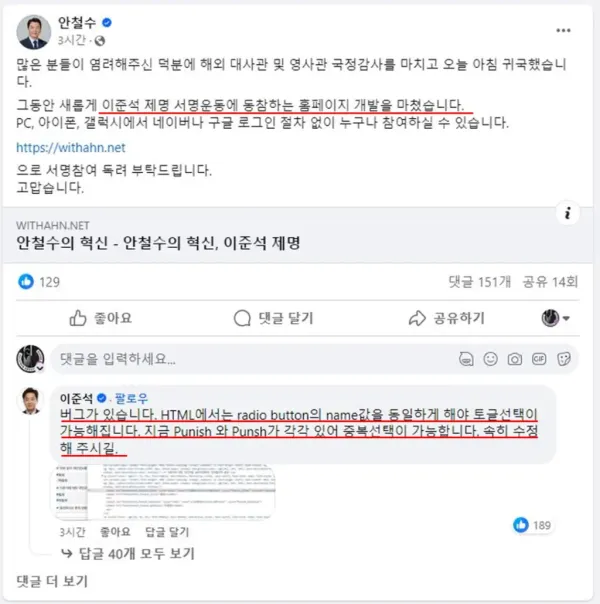Attach a photo with the camera icon
Screen dimensions: 600x604
click(515, 359)
